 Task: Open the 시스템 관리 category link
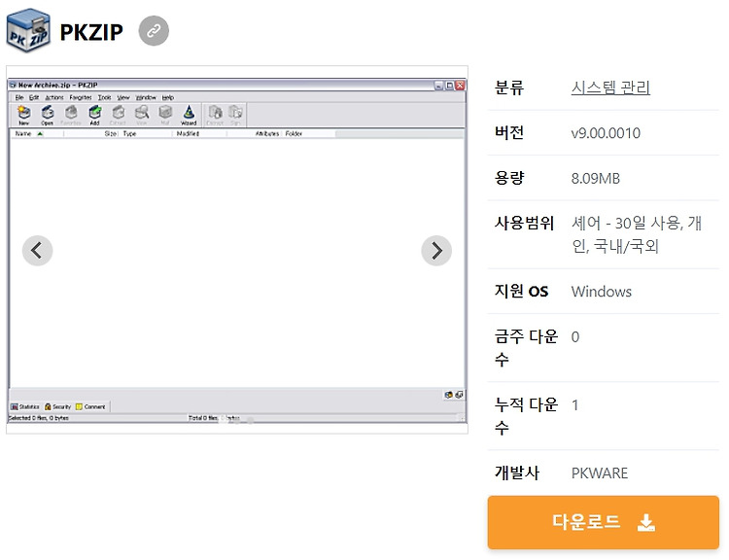(610, 87)
